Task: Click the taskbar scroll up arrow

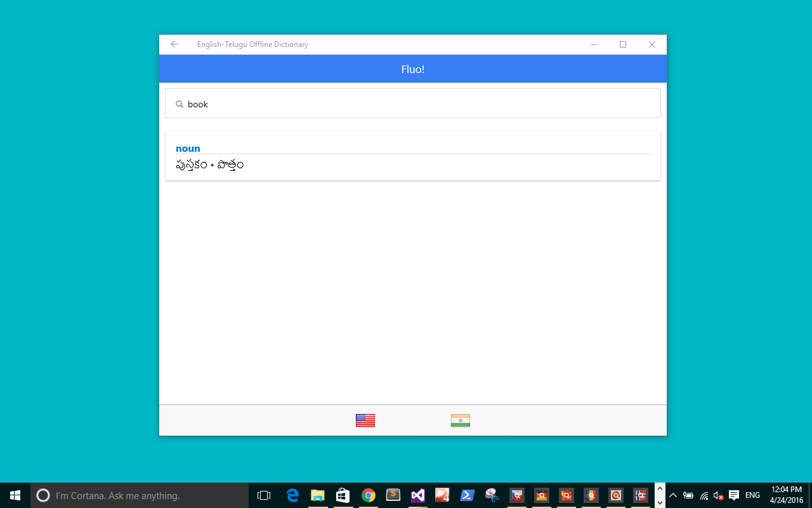Action: 660,489
